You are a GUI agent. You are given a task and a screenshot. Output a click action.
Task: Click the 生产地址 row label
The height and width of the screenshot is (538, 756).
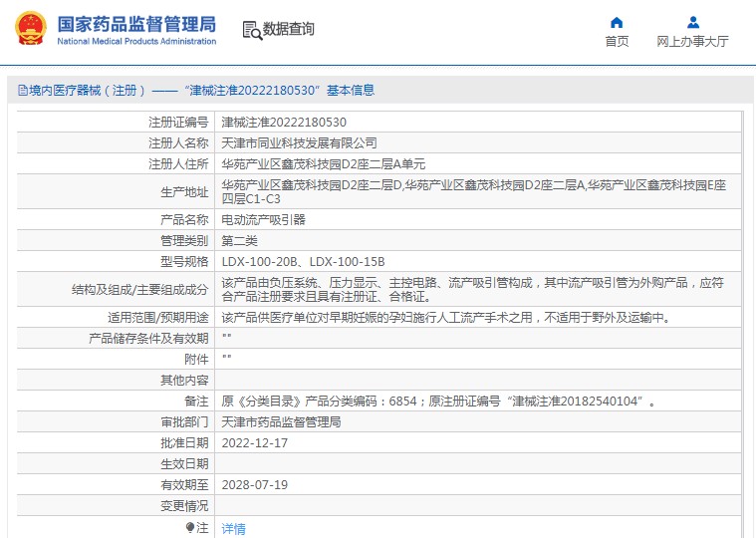coord(184,192)
